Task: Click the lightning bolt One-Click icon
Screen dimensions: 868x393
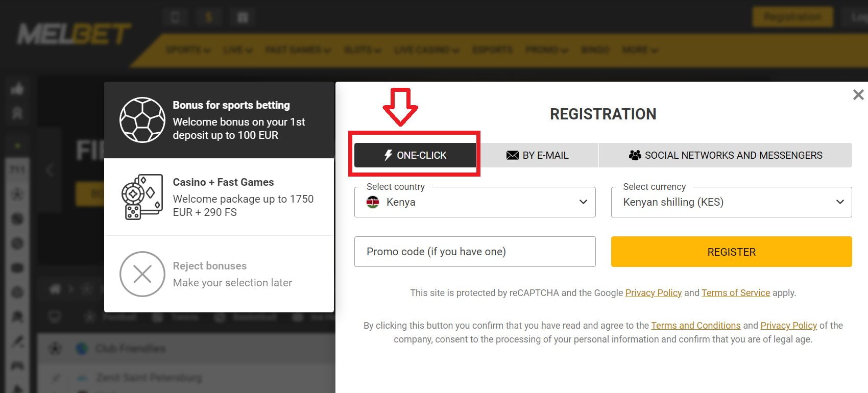Action: pyautogui.click(x=388, y=155)
